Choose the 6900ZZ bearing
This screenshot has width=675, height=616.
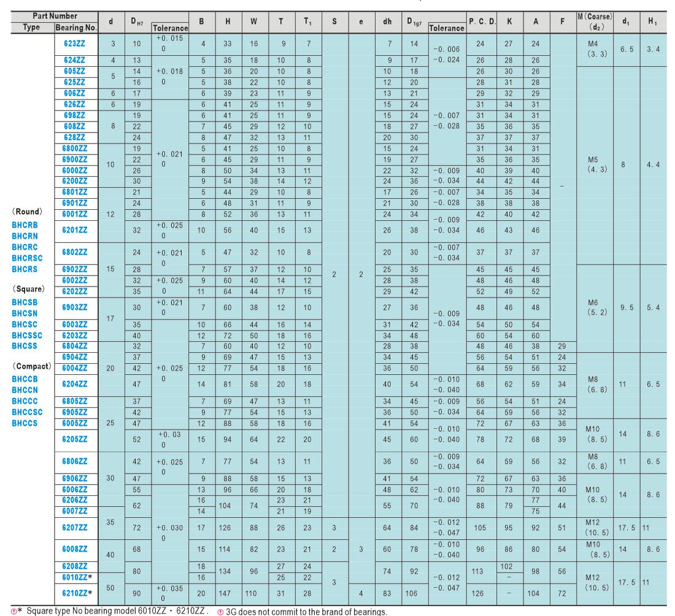74,160
